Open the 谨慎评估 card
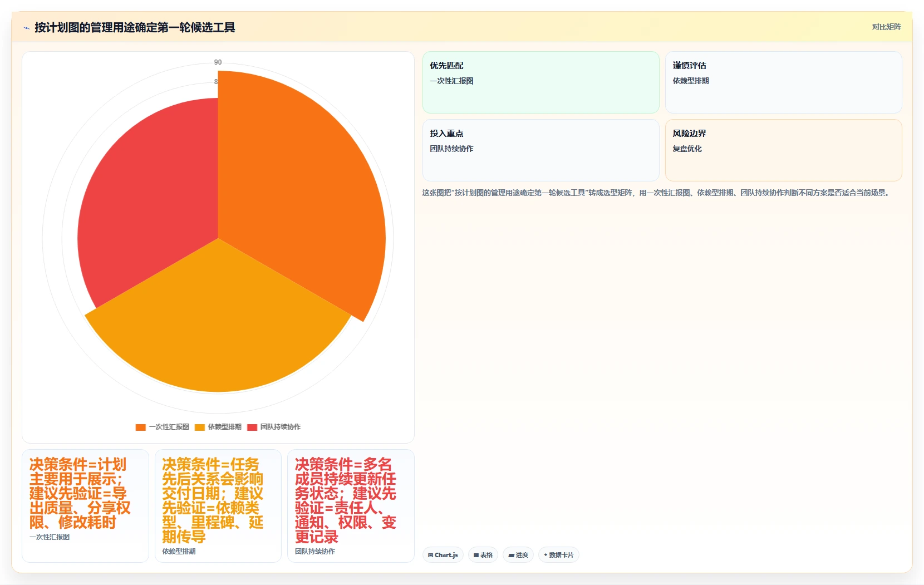This screenshot has width=924, height=585. [783, 82]
